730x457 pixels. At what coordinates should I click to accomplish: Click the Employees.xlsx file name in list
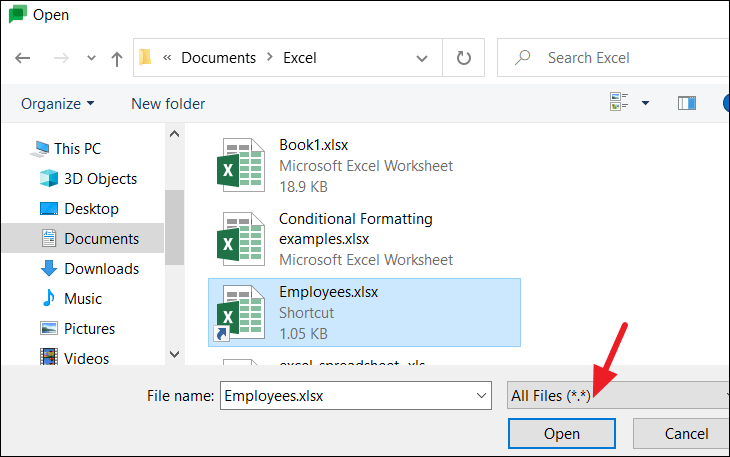coord(329,292)
